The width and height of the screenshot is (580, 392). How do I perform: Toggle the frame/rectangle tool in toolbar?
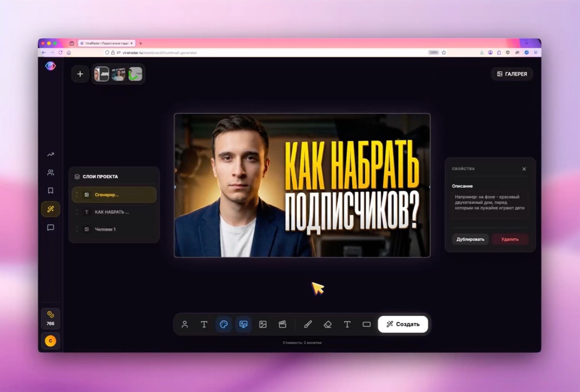367,324
